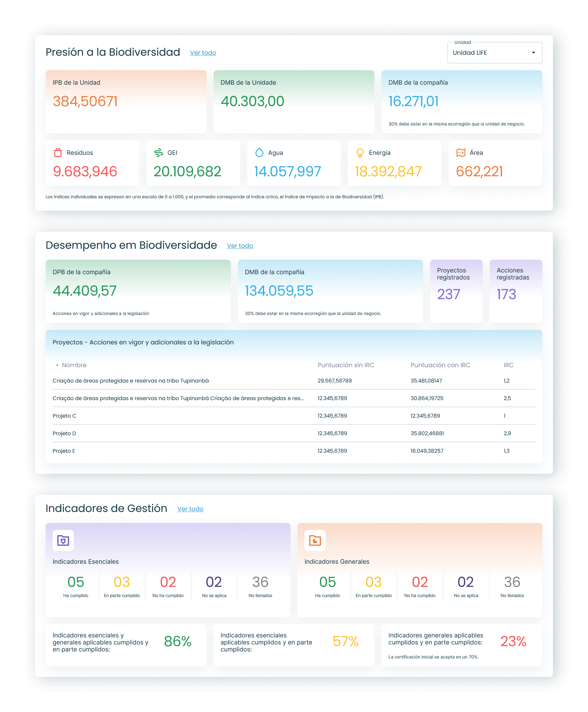
Task: Click Ha cumplido count under Indicadores Esenciales
Action: [76, 582]
